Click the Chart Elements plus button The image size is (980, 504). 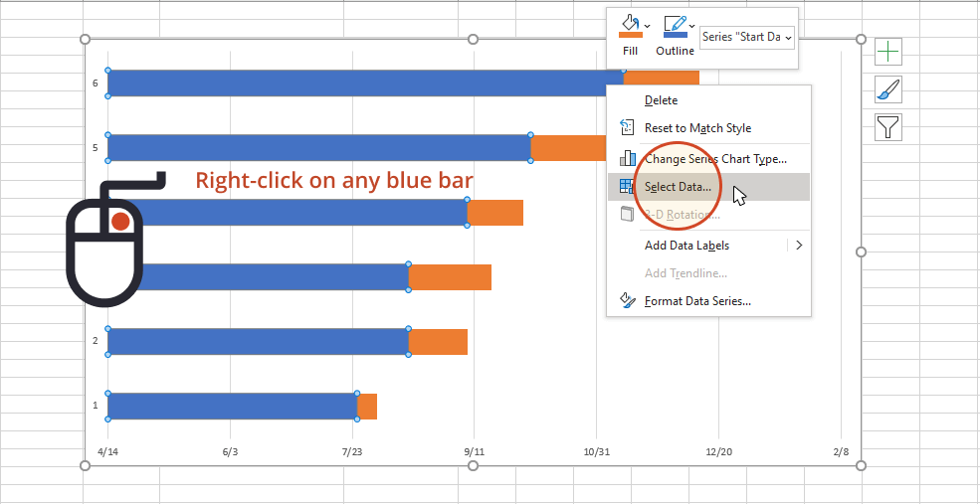(x=888, y=51)
